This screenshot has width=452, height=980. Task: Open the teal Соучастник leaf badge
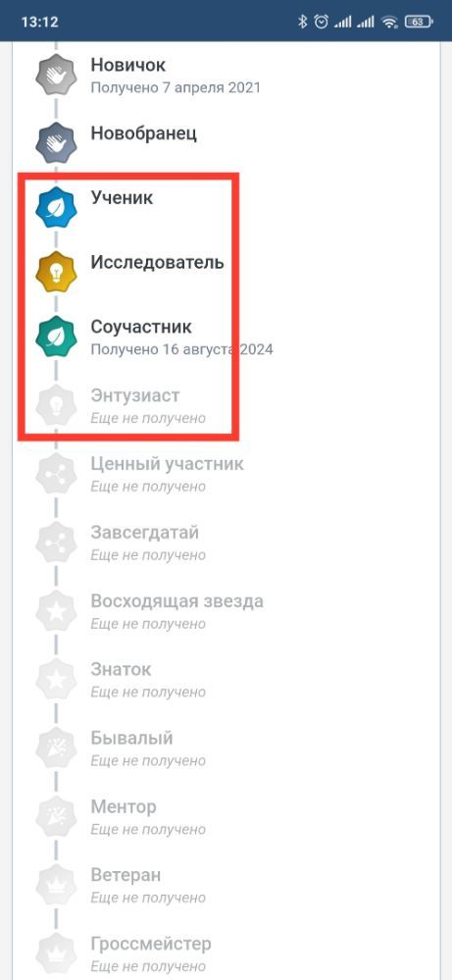point(56,336)
